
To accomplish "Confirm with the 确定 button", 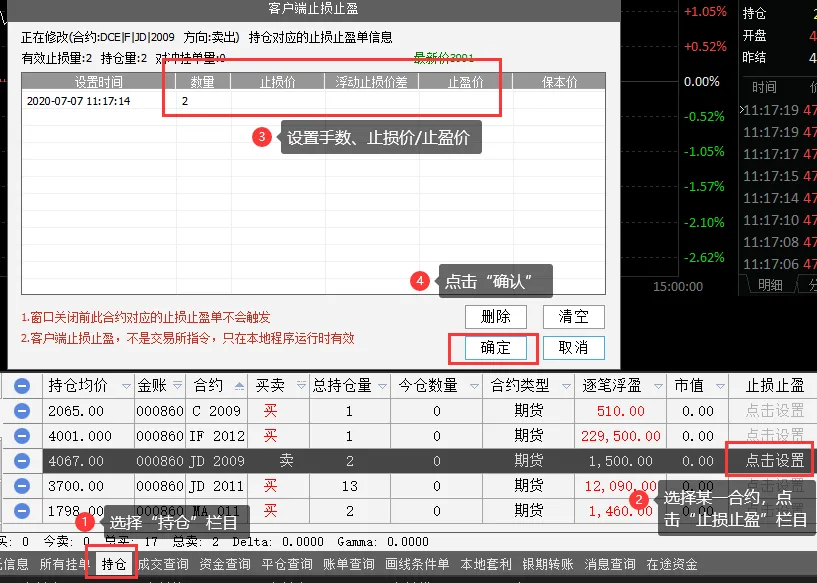I will (x=496, y=348).
